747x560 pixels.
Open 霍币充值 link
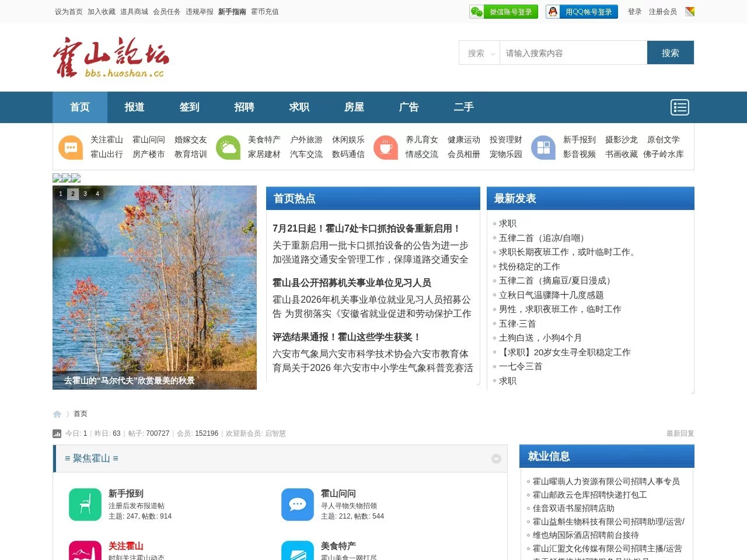[x=265, y=12]
